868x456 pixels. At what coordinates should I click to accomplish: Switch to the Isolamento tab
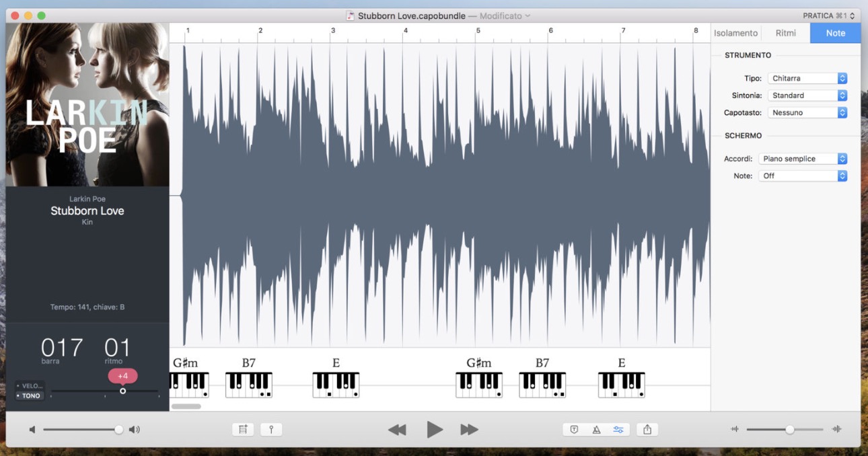pos(735,33)
